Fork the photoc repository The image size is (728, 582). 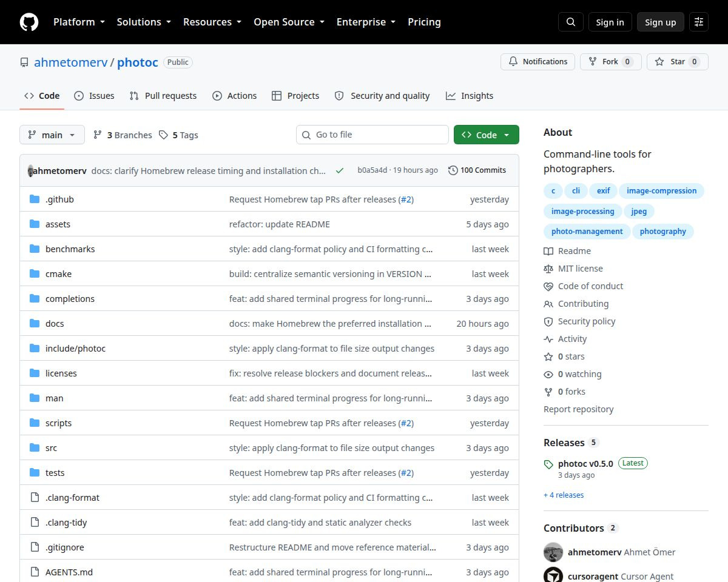click(x=610, y=62)
